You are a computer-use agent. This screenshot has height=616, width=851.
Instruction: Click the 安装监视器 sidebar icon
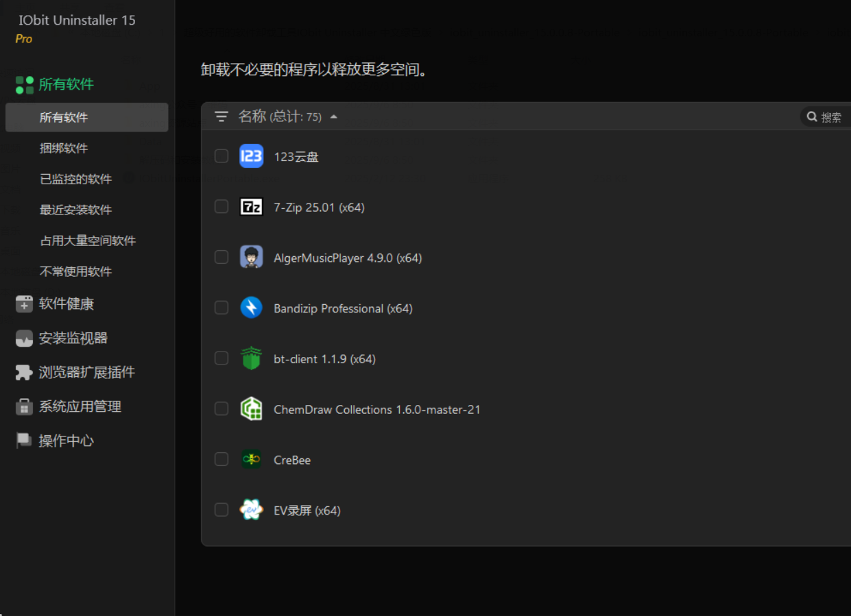click(24, 338)
